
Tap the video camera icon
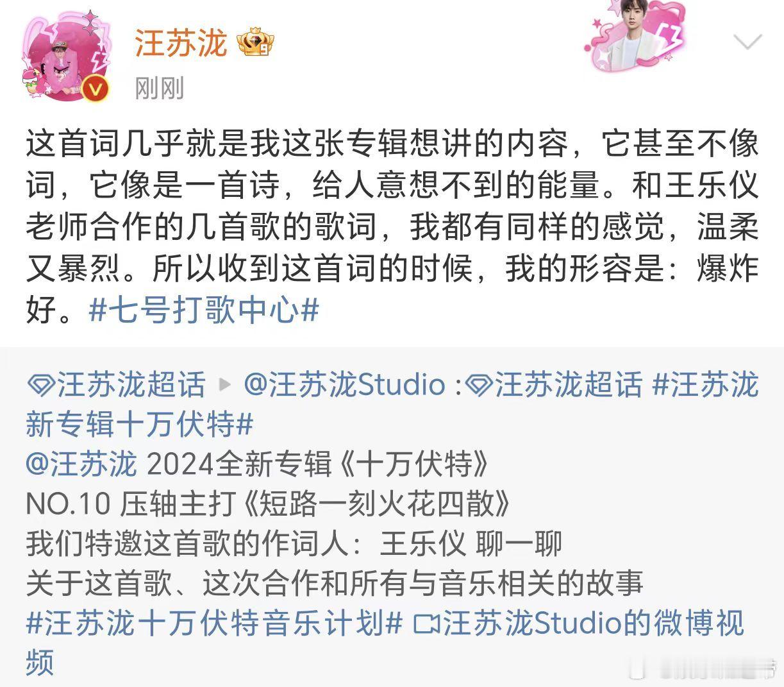[x=427, y=623]
